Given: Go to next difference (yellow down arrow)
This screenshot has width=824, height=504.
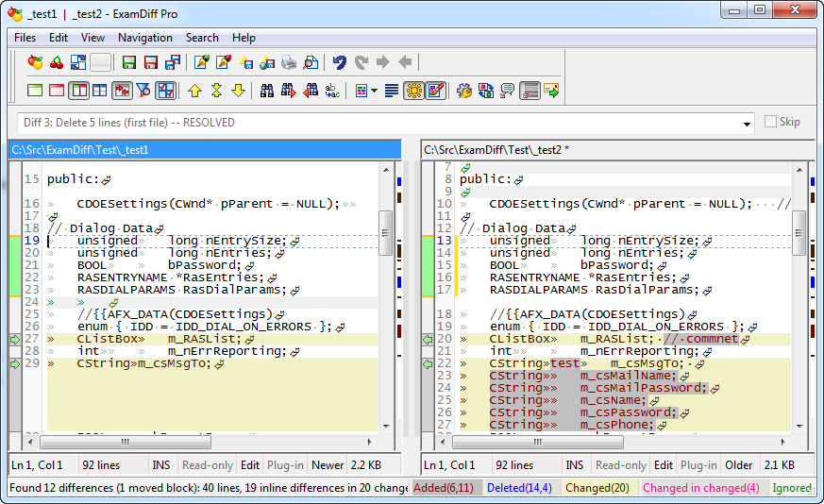Looking at the screenshot, I should [x=238, y=91].
